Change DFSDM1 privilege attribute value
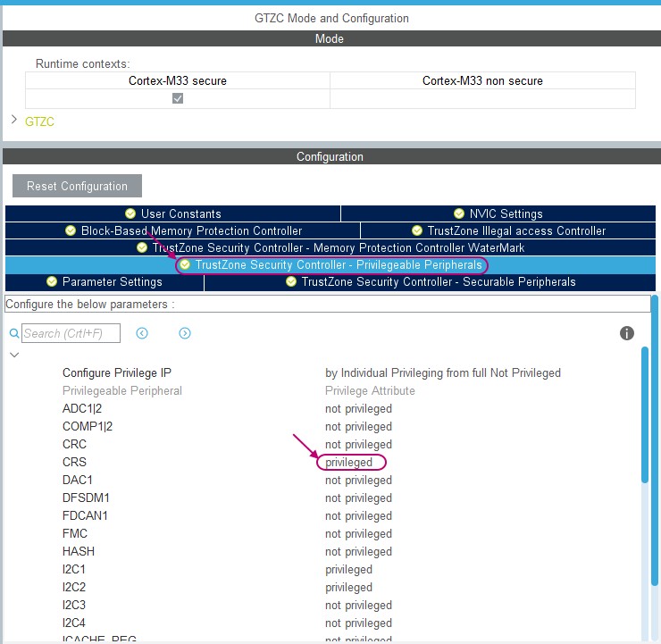 tap(358, 498)
